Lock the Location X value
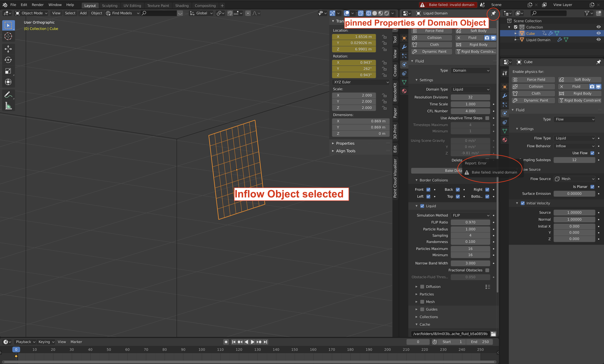Image resolution: width=604 pixels, height=364 pixels. click(x=384, y=37)
